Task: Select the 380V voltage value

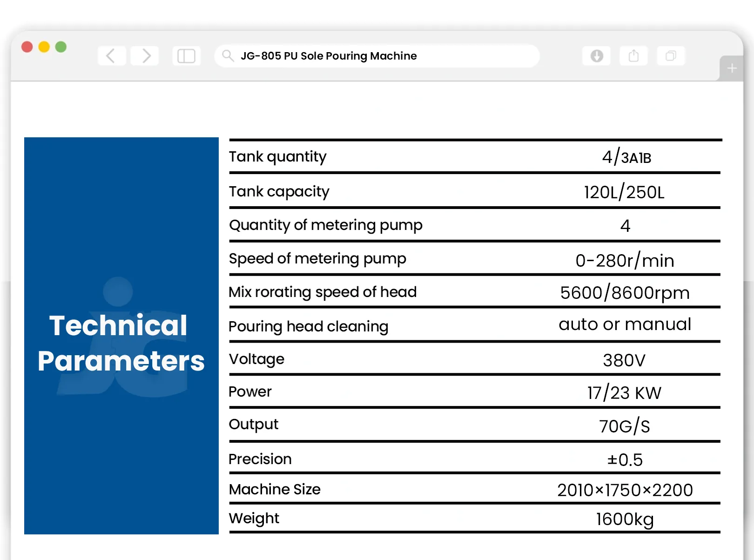Action: [x=624, y=359]
